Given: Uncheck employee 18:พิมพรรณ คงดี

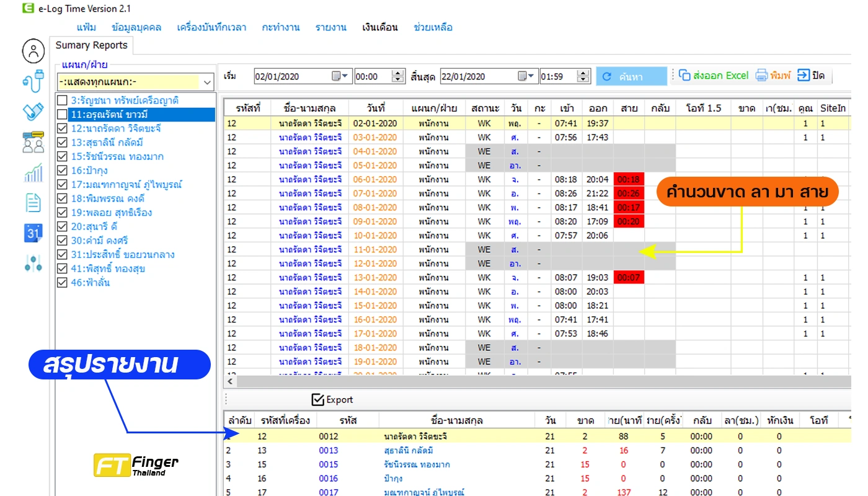Looking at the screenshot, I should point(62,198).
